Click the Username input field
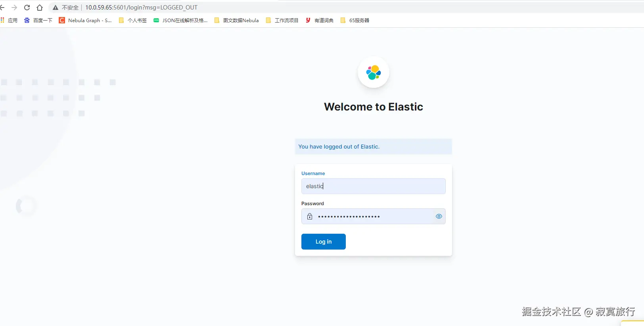The image size is (644, 326). [374, 186]
